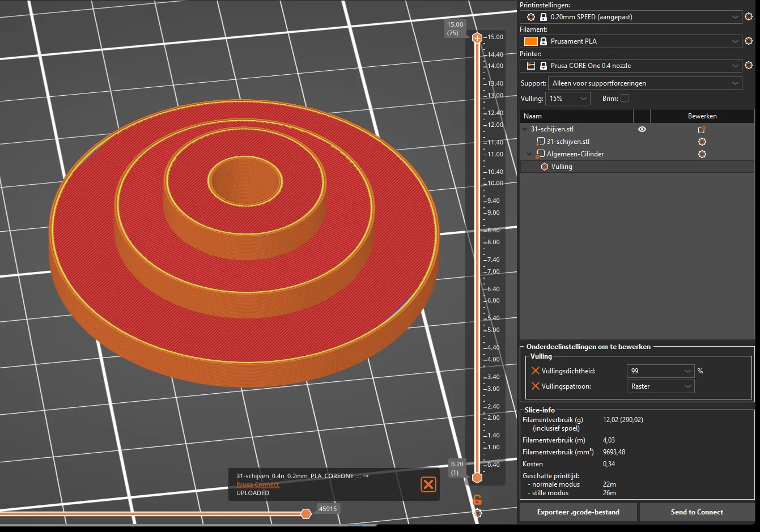Screen dimensions: 760x532
Task: Click the layer slider lock icon
Action: 477,500
